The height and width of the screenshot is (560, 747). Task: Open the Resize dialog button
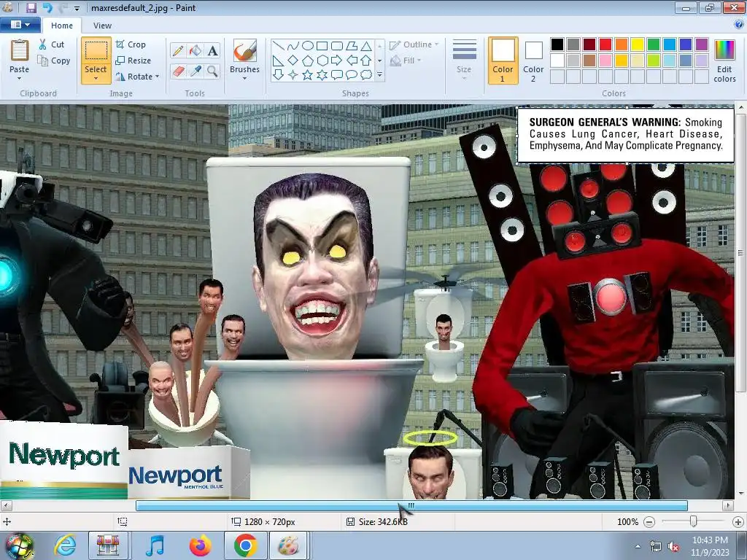click(133, 61)
